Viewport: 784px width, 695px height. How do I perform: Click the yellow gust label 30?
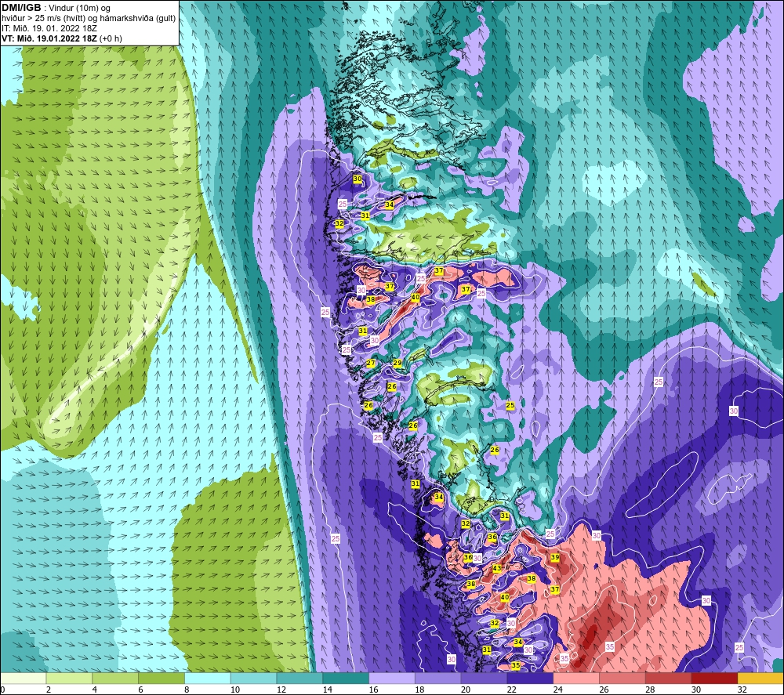click(x=358, y=179)
